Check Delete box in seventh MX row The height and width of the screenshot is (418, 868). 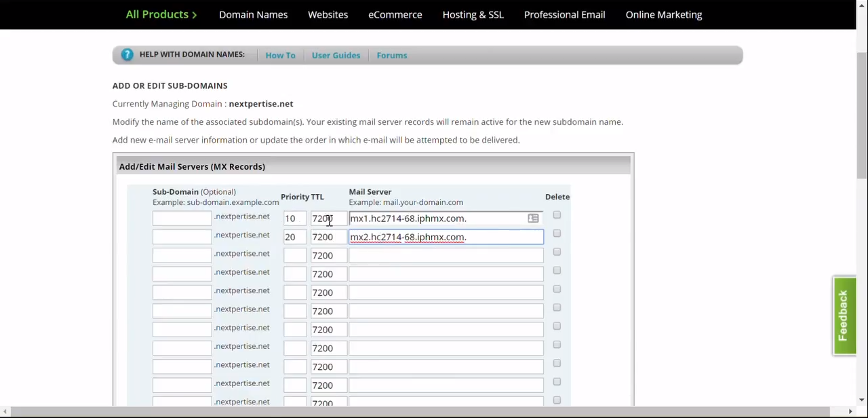click(x=557, y=326)
